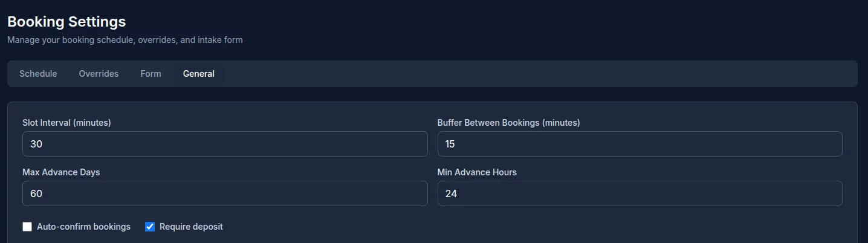Click the value 24 in Min Advance Hours
Viewport: 868px width, 243px height.
(x=451, y=194)
